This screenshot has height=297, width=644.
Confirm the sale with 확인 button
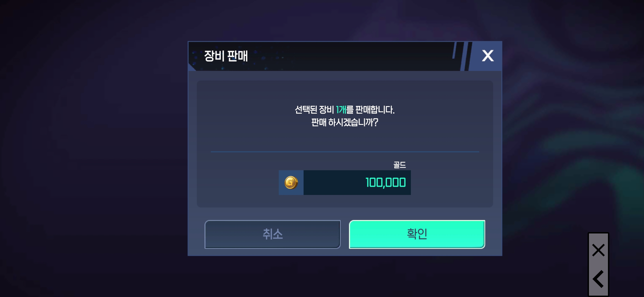(417, 234)
